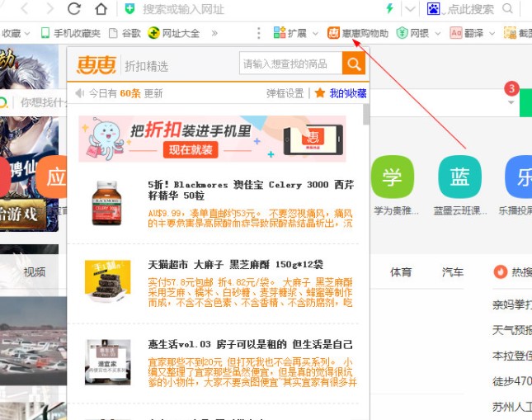Open 我的收藏 my favorites link
The height and width of the screenshot is (420, 532).
coord(348,93)
